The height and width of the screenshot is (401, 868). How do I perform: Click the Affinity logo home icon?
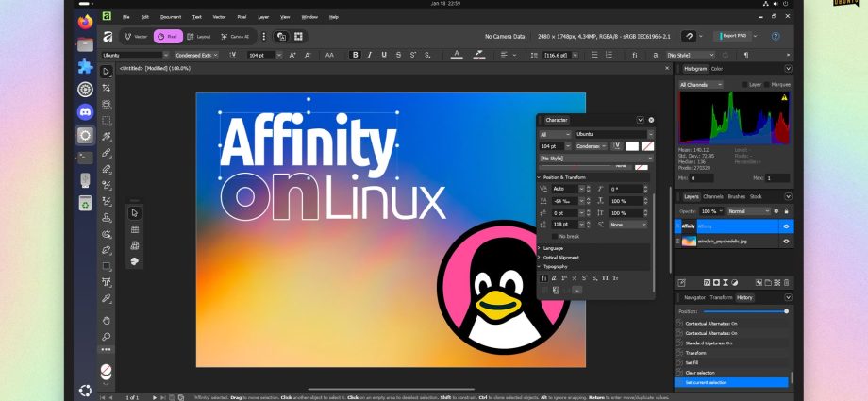click(108, 37)
